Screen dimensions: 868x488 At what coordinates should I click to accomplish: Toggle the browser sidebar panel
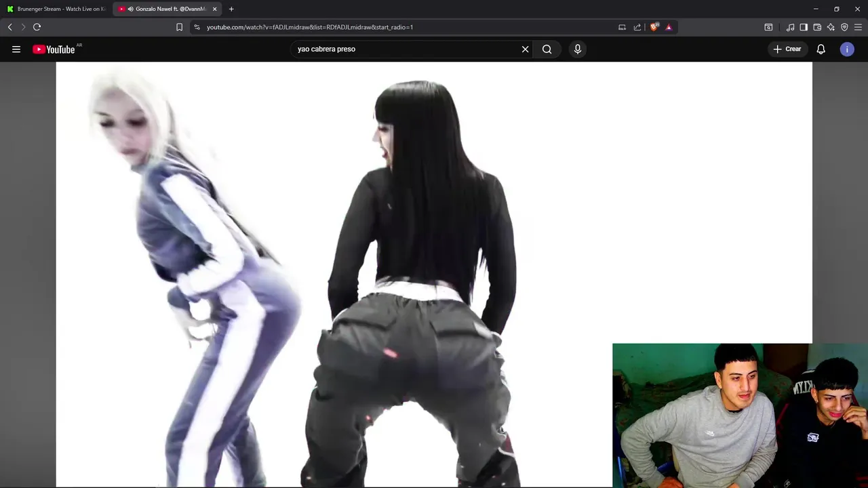[x=804, y=27]
